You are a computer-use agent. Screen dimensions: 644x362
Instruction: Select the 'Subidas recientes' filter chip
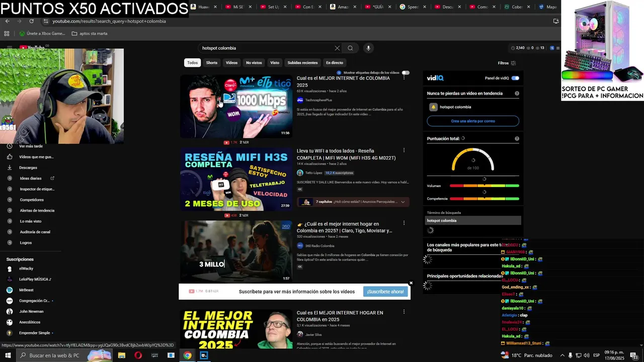[x=302, y=63]
